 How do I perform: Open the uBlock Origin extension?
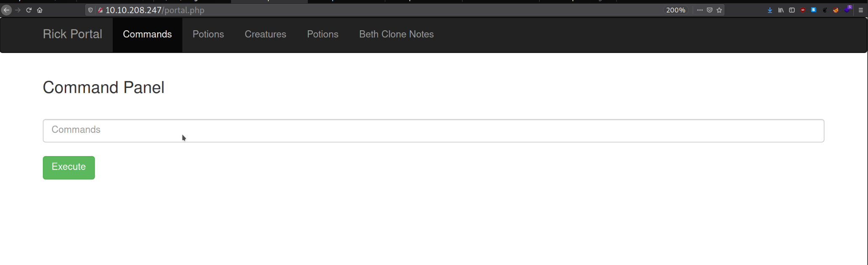803,10
